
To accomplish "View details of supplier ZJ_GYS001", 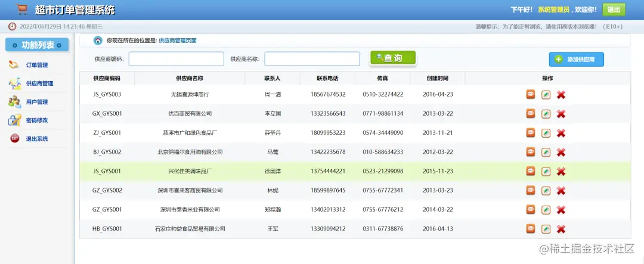I will point(531,133).
